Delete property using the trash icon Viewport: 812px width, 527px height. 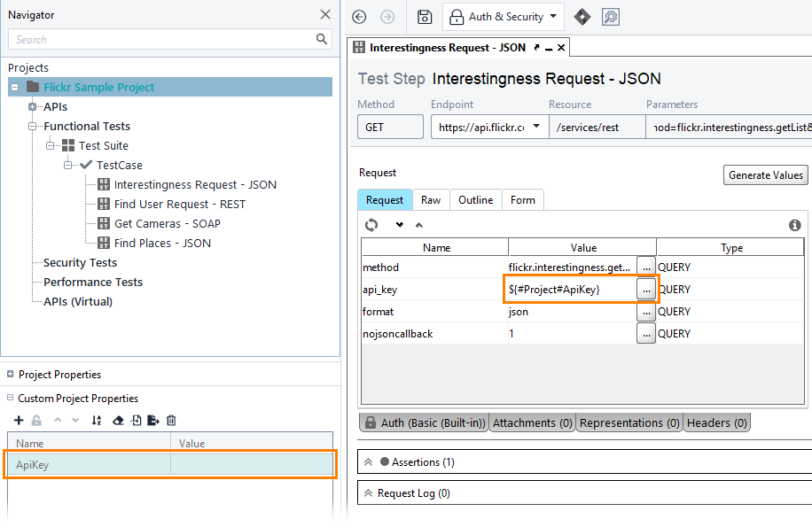click(171, 421)
